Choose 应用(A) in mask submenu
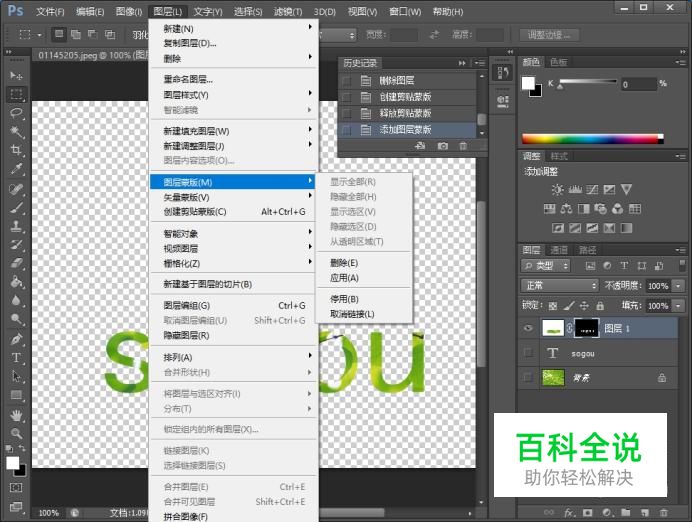The image size is (692, 522). point(364,278)
